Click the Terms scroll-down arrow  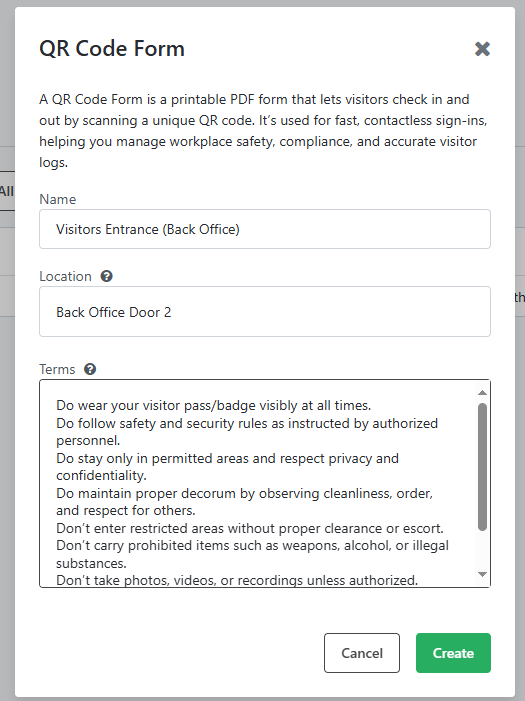pyautogui.click(x=482, y=574)
